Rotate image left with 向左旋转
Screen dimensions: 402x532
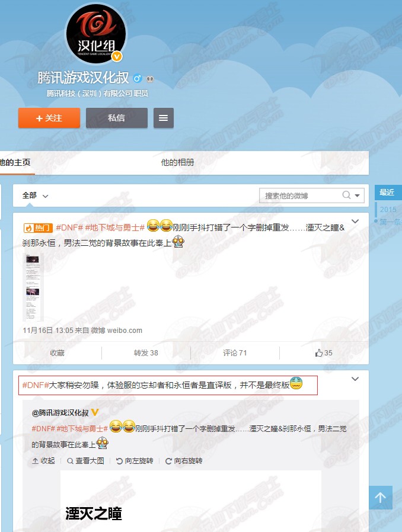point(135,461)
